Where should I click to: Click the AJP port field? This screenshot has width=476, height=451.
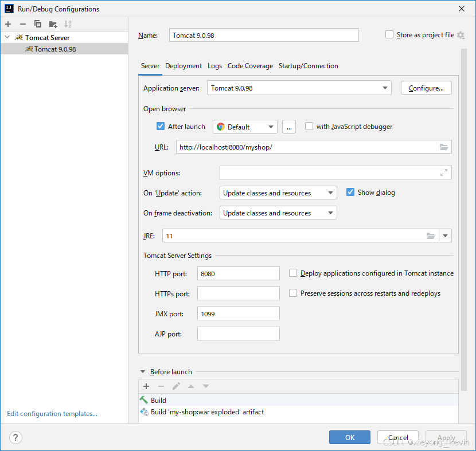point(239,334)
